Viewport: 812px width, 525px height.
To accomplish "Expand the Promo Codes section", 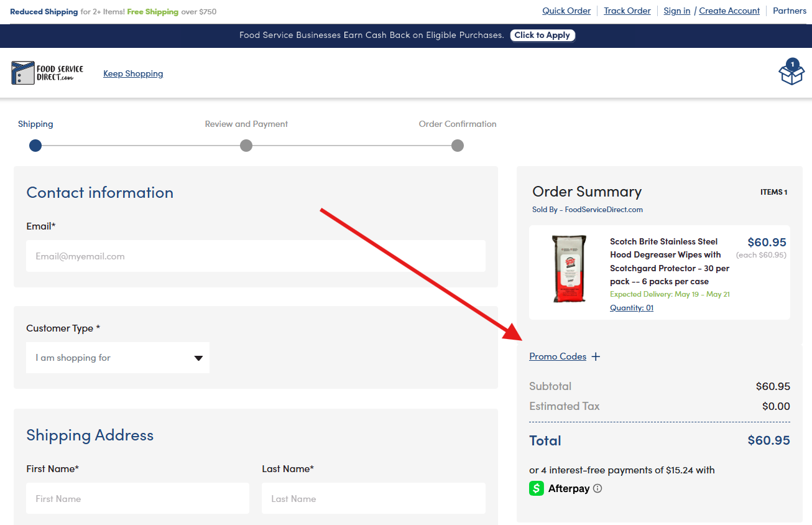I will tap(558, 356).
